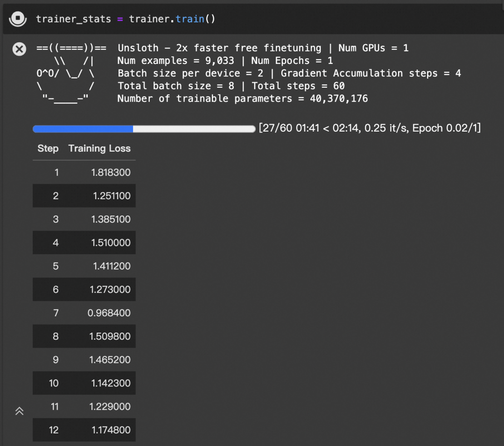504x446 pixels.
Task: Click the Unsloth banner text line
Action: (263, 48)
